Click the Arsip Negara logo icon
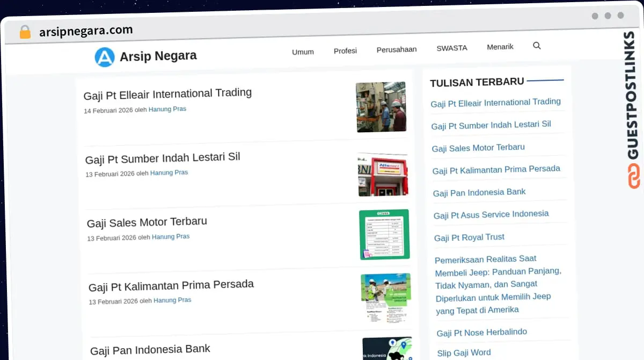Screen dimensions: 644x360 point(105,57)
